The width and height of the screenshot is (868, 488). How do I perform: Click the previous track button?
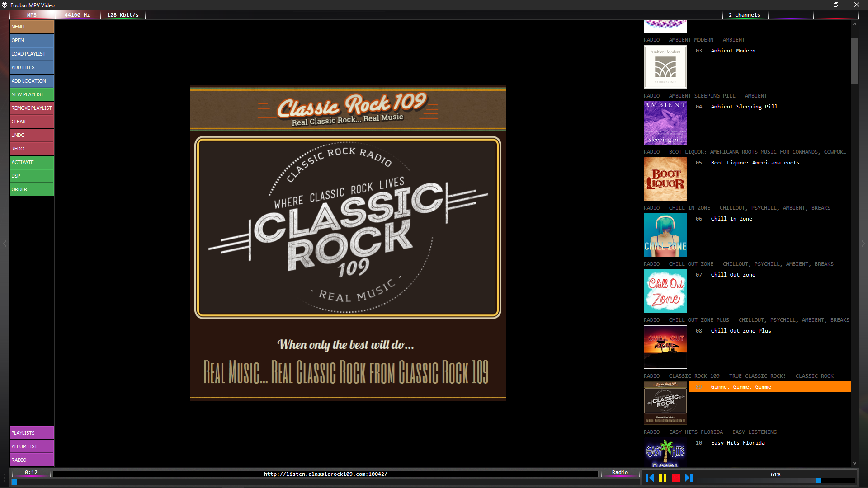(650, 478)
